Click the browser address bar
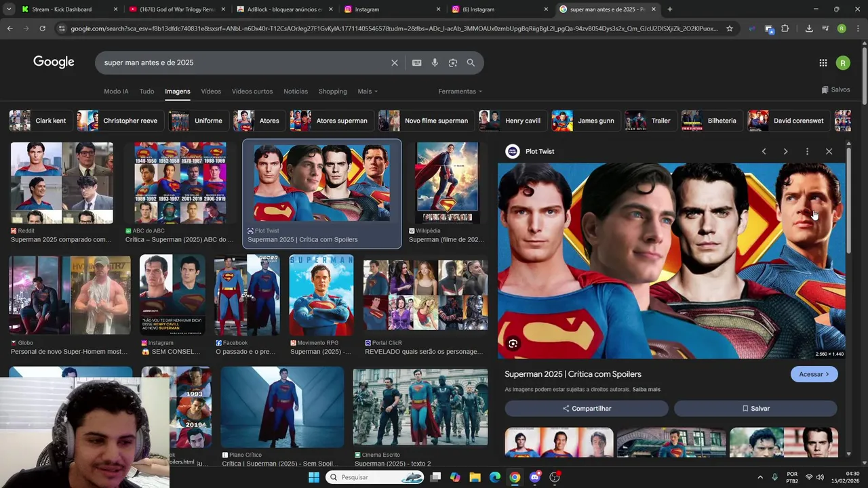The height and width of the screenshot is (488, 868). pyautogui.click(x=393, y=28)
